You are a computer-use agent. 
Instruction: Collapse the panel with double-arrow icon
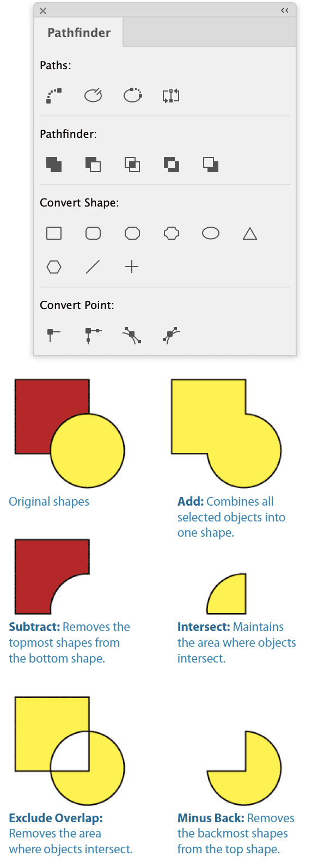pyautogui.click(x=285, y=10)
